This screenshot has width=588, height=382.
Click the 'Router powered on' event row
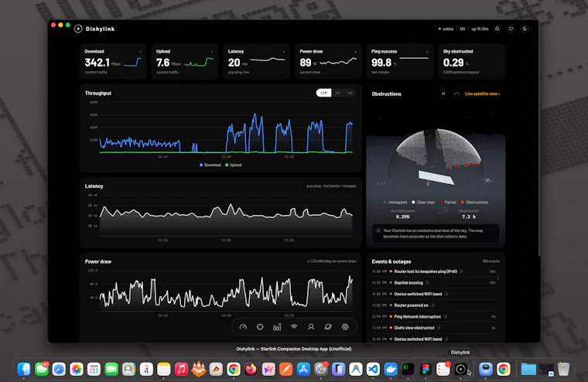point(434,305)
